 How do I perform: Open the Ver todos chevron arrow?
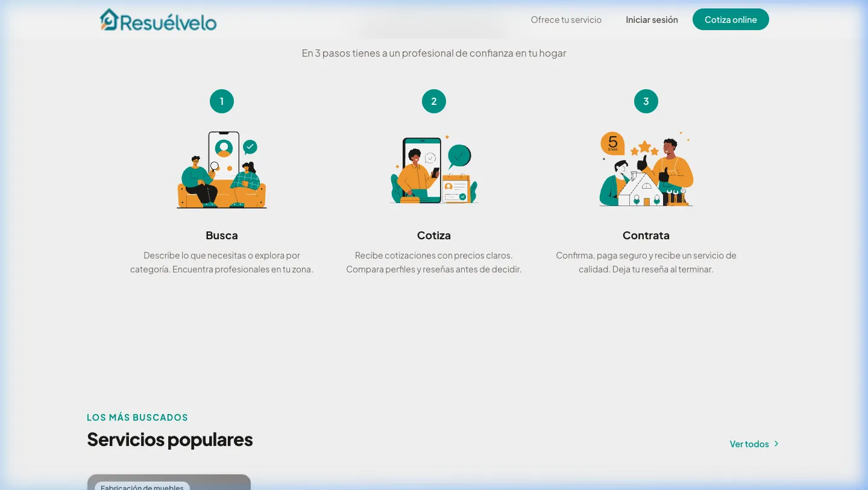[777, 444]
